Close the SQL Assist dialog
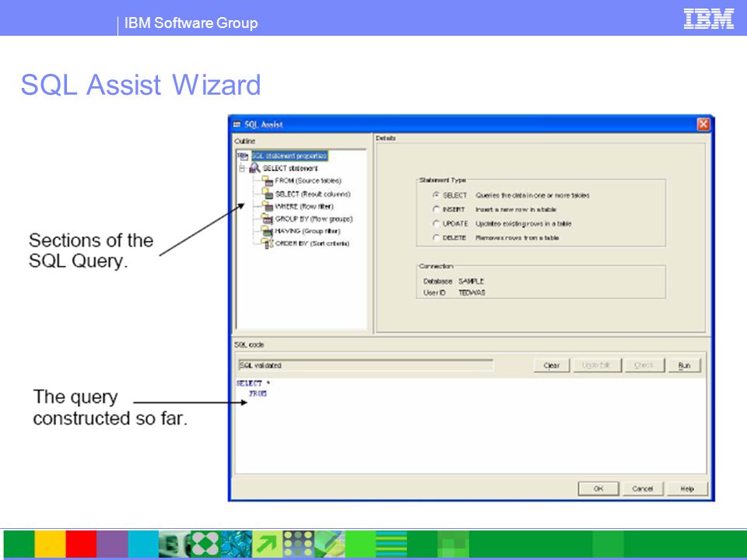Screen dimensions: 747x560 [703, 124]
